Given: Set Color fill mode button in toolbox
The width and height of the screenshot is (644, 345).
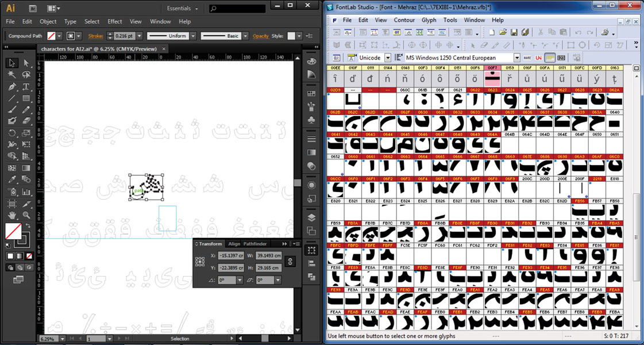Looking at the screenshot, I should 11,256.
